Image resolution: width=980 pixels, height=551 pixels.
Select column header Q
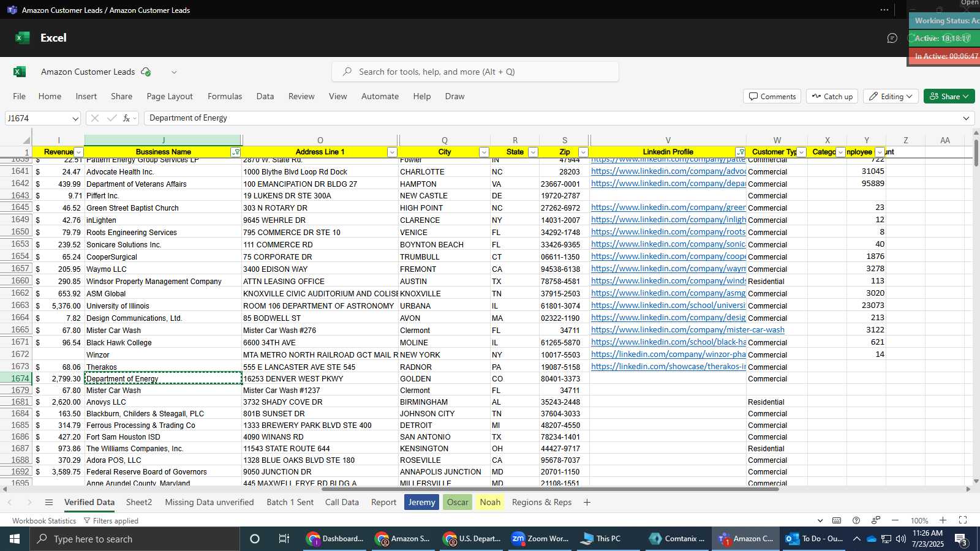point(444,141)
